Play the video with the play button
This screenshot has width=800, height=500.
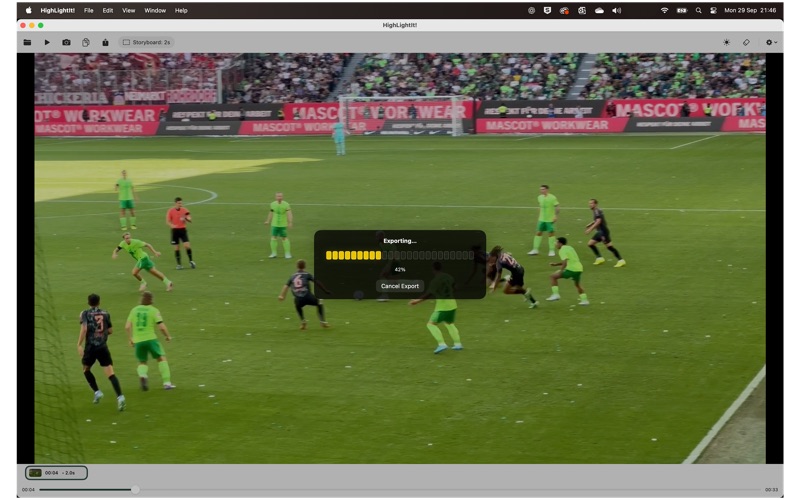coord(47,42)
